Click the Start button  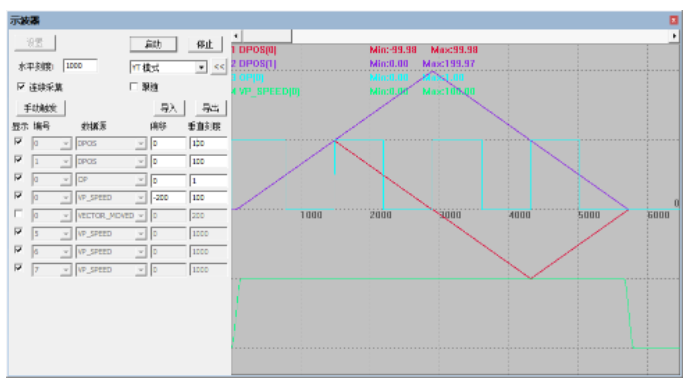[x=154, y=44]
